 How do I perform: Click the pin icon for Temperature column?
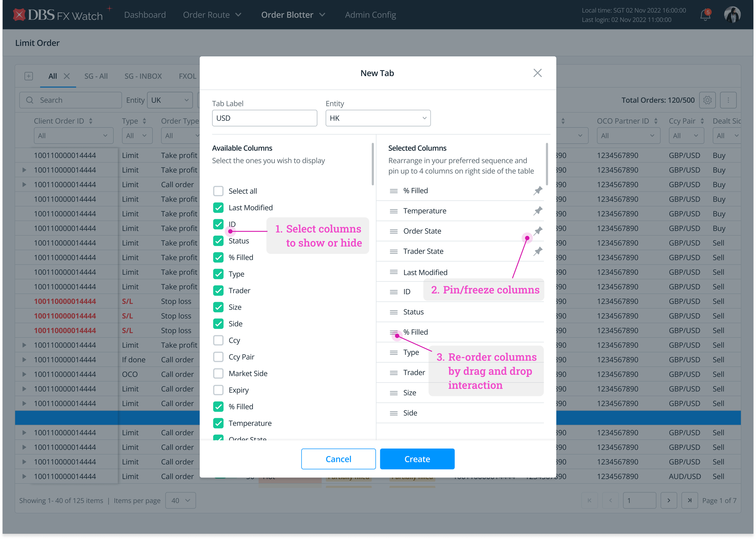point(538,211)
